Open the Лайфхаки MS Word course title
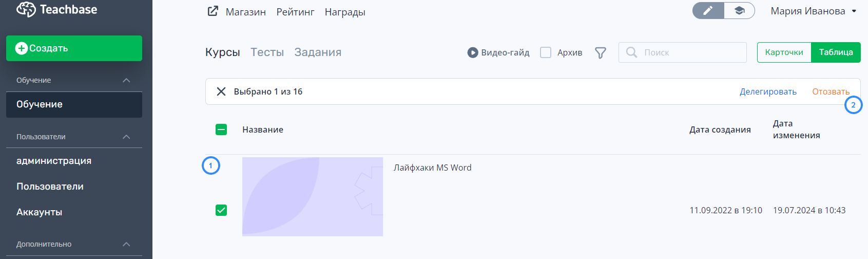868x259 pixels. click(x=432, y=168)
